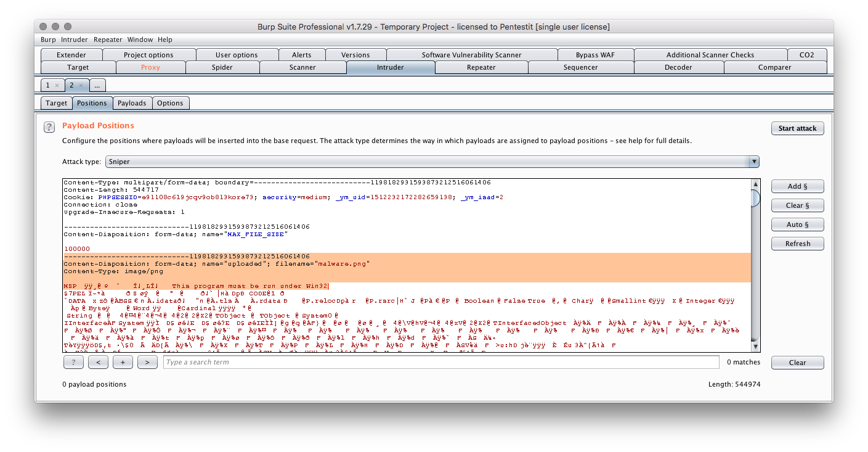The width and height of the screenshot is (868, 452).
Task: Switch to the top-level Target tab
Action: 78,67
